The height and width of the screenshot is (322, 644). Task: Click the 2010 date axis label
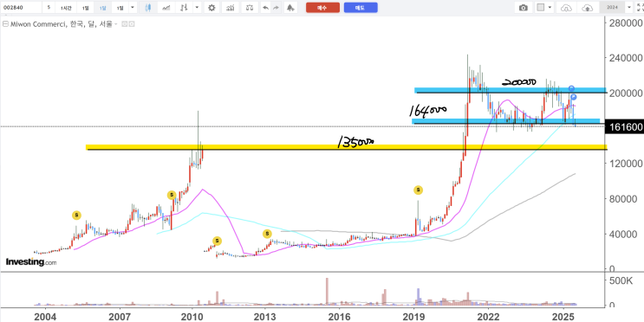(x=192, y=317)
